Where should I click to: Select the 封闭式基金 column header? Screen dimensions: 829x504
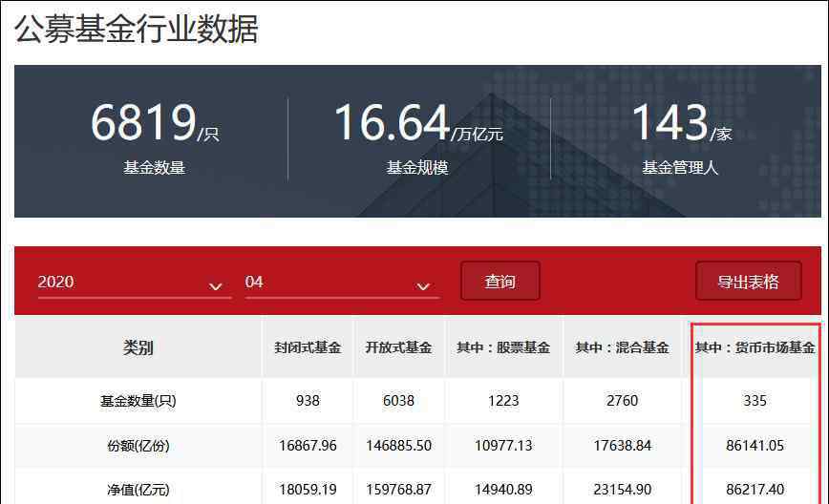click(x=308, y=347)
